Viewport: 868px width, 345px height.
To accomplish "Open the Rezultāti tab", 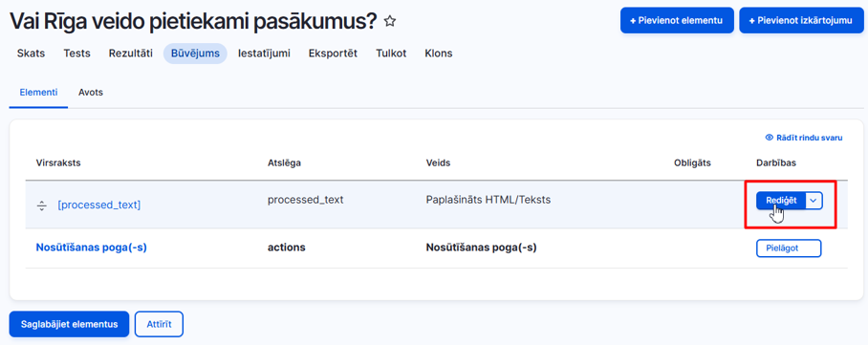I will [131, 54].
